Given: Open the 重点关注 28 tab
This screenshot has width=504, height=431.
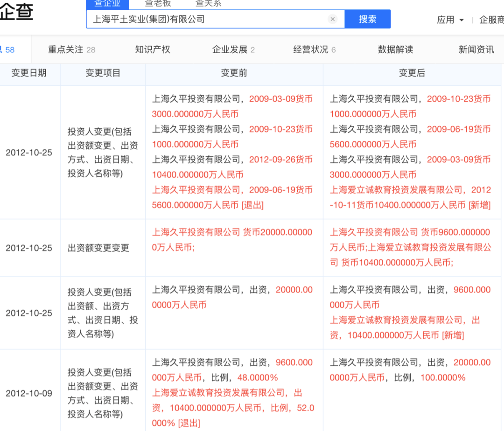Looking at the screenshot, I should point(72,49).
